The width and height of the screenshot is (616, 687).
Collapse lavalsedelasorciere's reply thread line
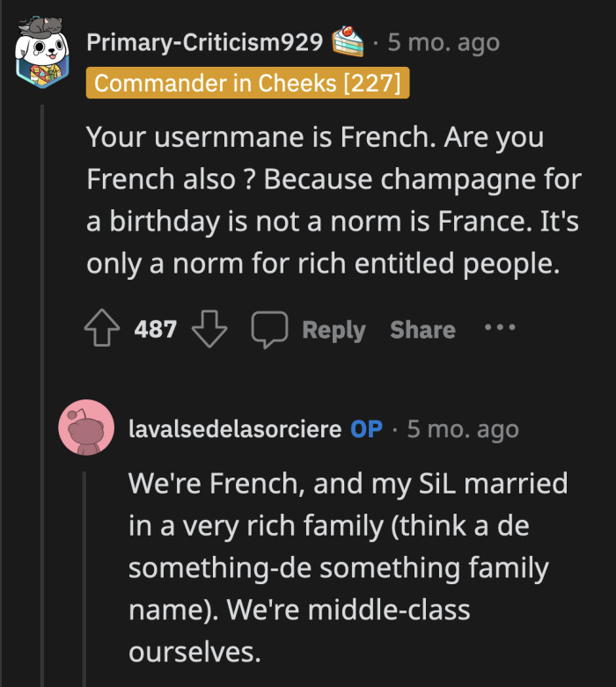85,572
